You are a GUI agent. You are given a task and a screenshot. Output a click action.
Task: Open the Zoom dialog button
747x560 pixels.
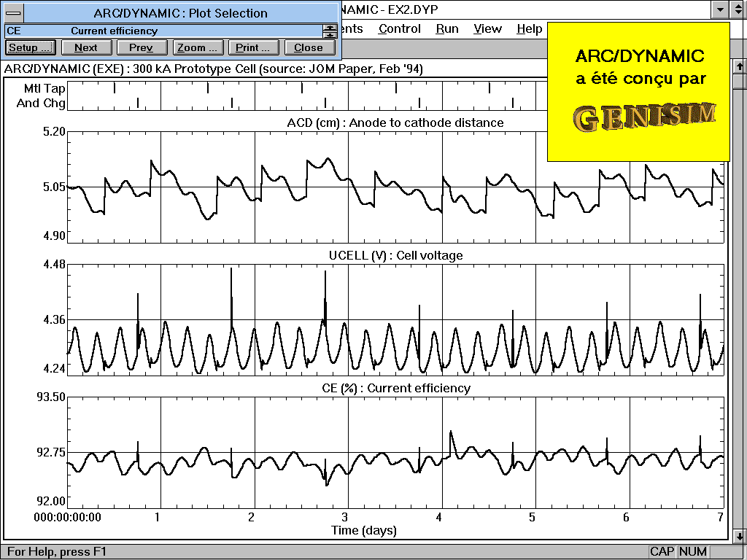coord(197,47)
